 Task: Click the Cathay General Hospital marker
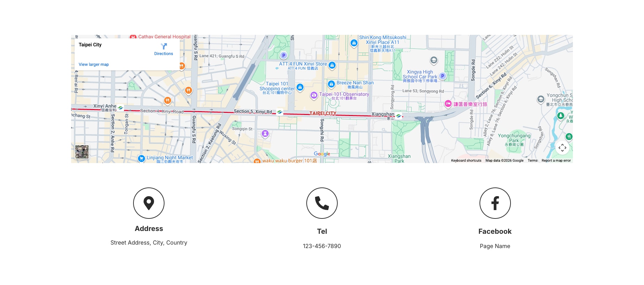coord(133,37)
